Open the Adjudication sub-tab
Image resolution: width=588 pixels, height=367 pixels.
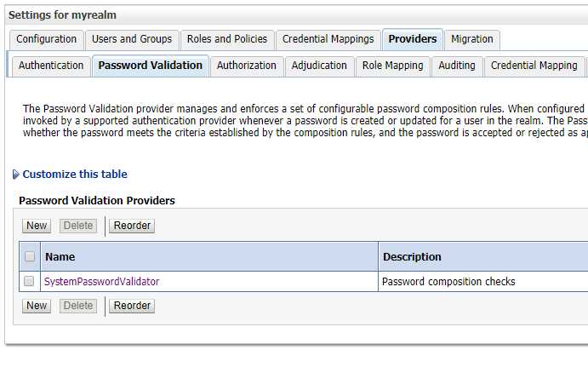[x=319, y=66]
